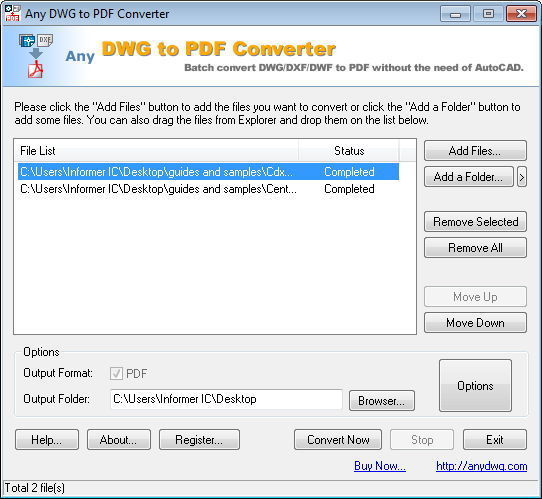Click the app icon in the title bar

pyautogui.click(x=12, y=14)
